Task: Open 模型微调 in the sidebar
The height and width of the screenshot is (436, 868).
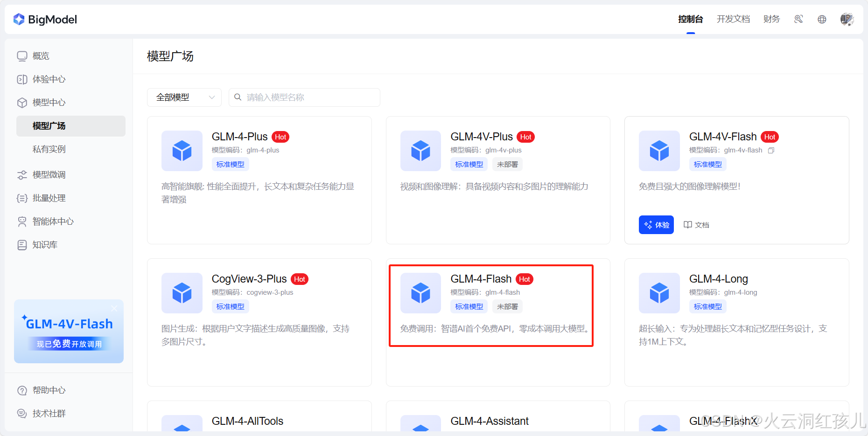Action: click(49, 175)
